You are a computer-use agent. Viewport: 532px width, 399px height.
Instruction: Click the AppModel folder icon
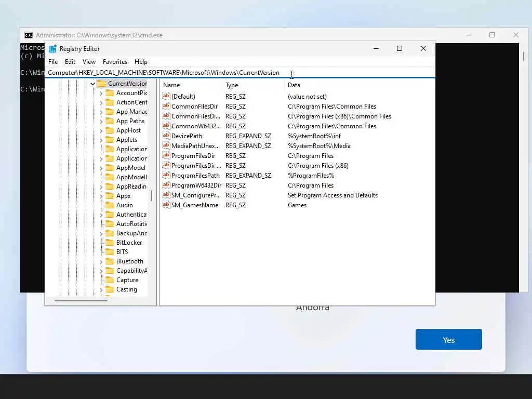tap(110, 168)
